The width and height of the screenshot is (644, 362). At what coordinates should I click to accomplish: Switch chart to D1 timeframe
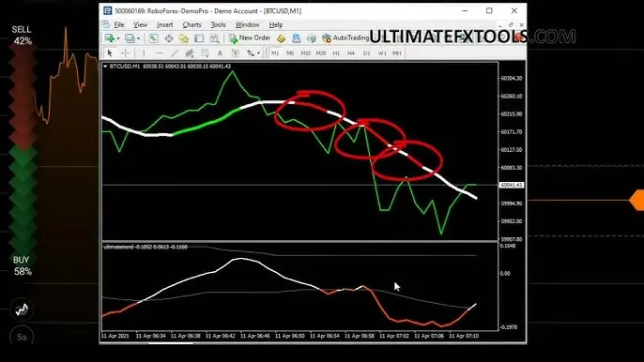[366, 53]
